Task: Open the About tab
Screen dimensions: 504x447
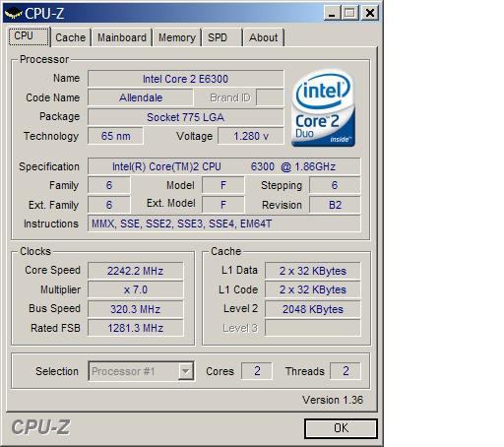Action: [x=264, y=37]
